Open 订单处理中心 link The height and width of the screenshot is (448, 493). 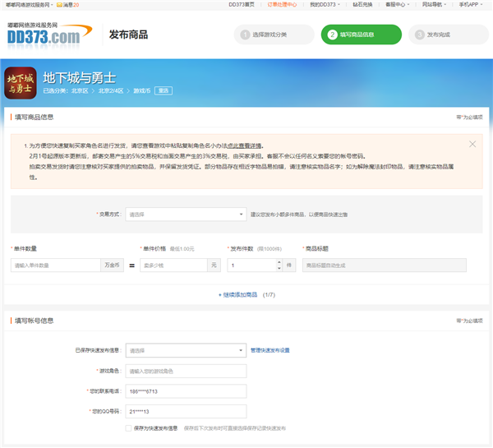282,5
